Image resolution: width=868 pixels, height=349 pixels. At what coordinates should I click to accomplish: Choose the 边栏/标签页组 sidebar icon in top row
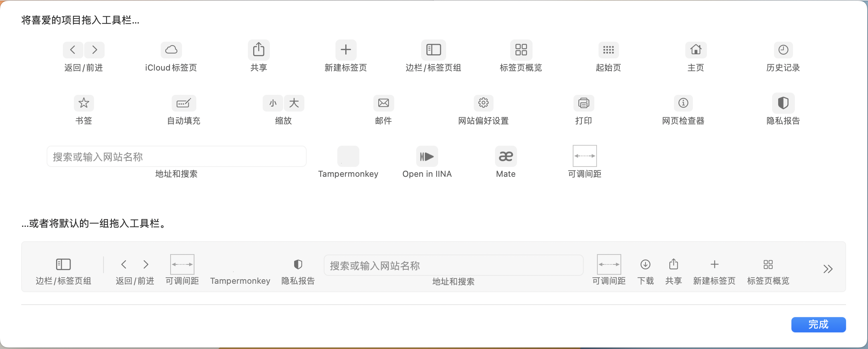tap(433, 50)
